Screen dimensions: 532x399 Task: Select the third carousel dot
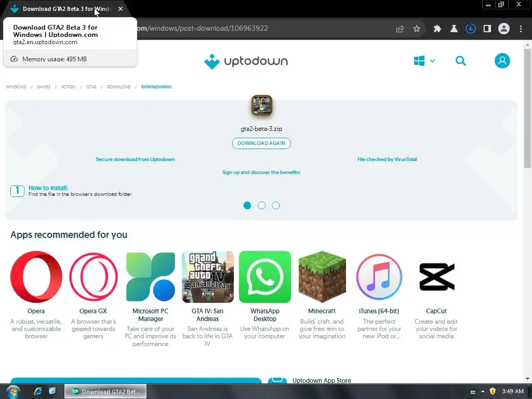coord(276,206)
